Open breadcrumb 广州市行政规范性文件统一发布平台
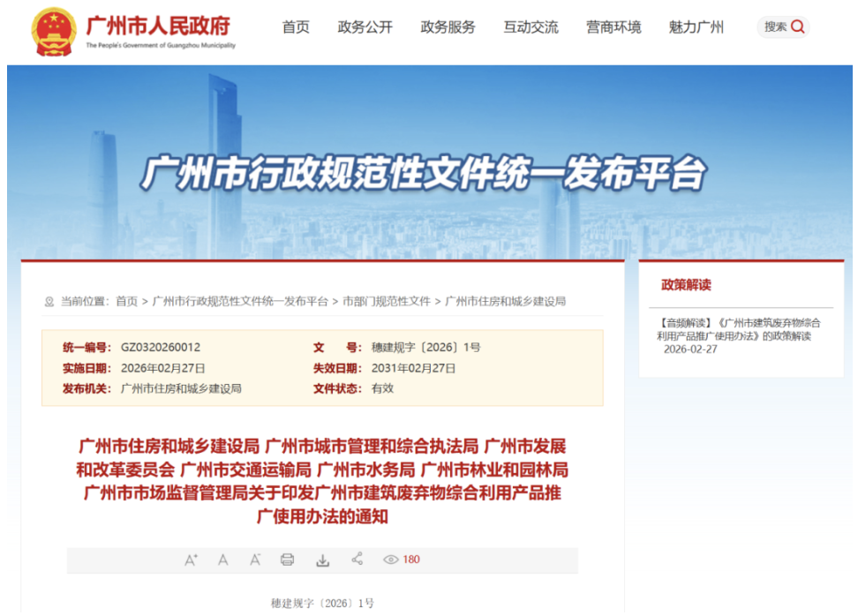 coord(240,301)
